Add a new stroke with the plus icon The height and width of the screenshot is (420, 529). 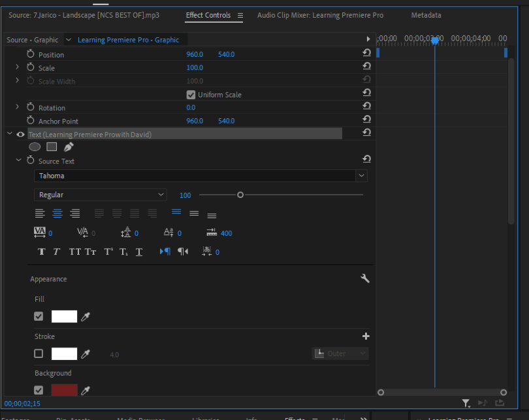point(366,336)
